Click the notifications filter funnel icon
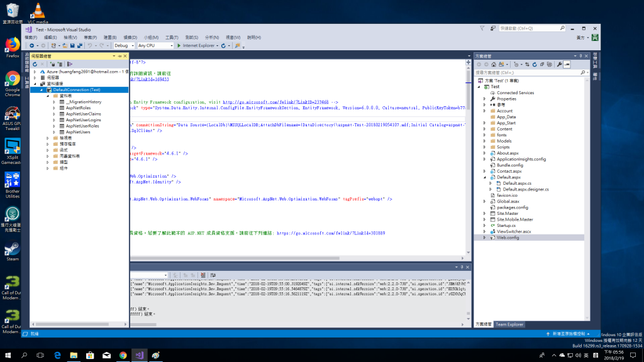The image size is (644, 362). 482,28
